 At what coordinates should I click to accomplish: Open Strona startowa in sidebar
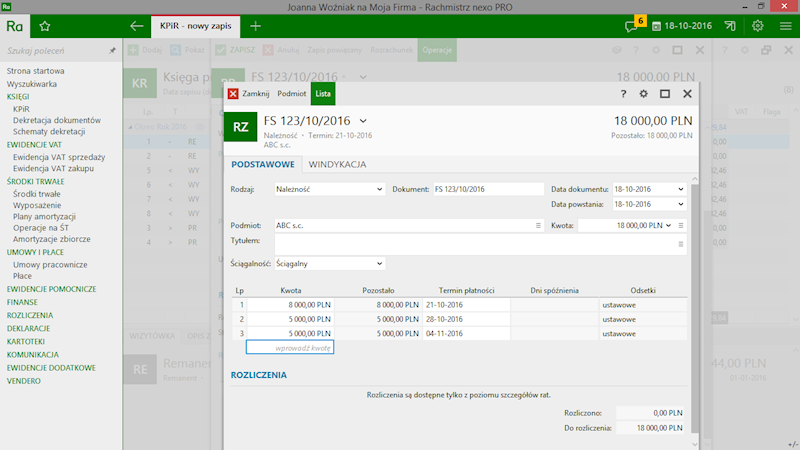tap(35, 71)
